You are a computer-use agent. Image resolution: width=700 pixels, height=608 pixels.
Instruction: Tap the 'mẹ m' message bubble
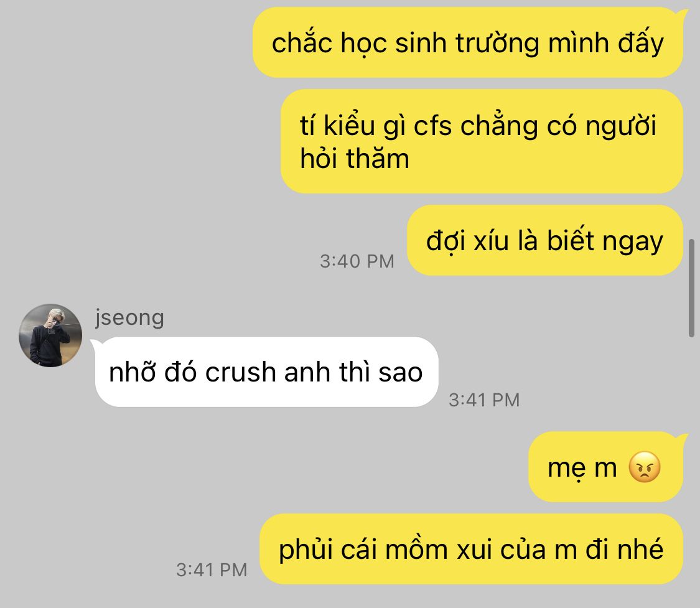coord(606,467)
